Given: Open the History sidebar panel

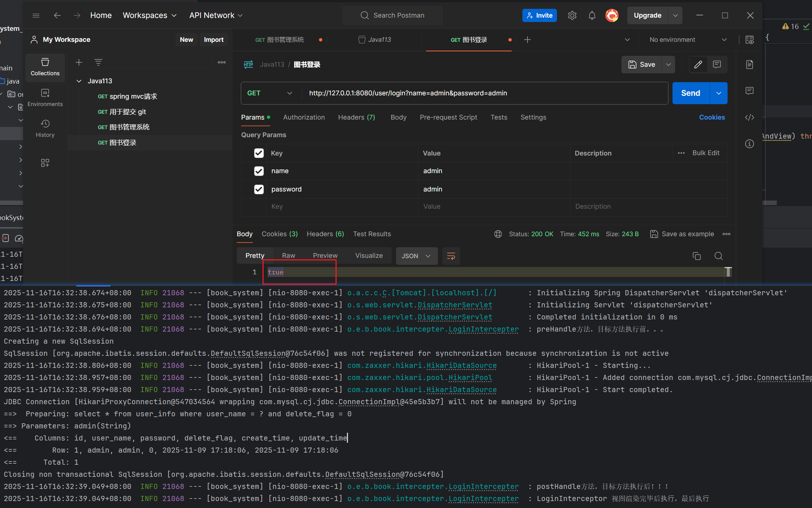Looking at the screenshot, I should [45, 128].
